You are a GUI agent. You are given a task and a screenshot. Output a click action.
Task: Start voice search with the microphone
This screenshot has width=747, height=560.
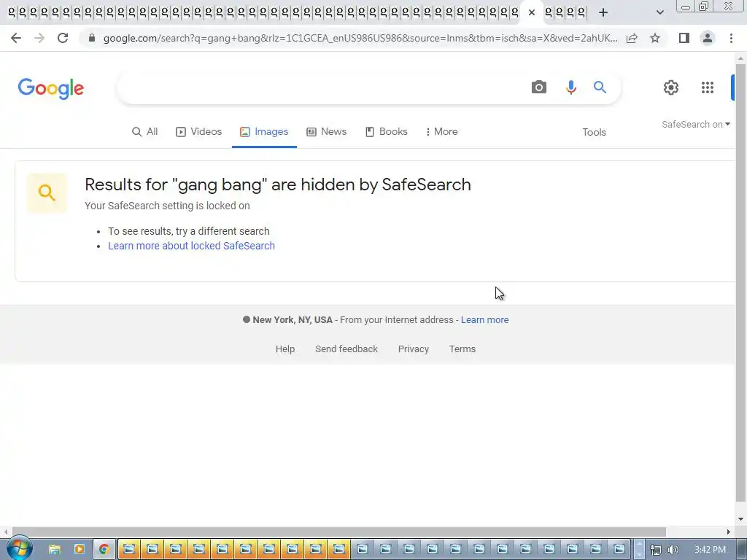tap(570, 87)
